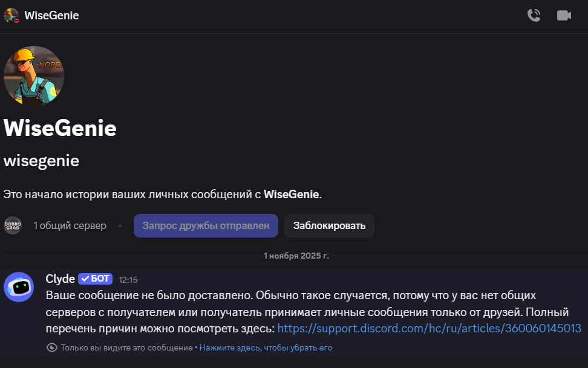Start a voice call with WiseGenie
This screenshot has height=368, width=588.
tap(534, 16)
